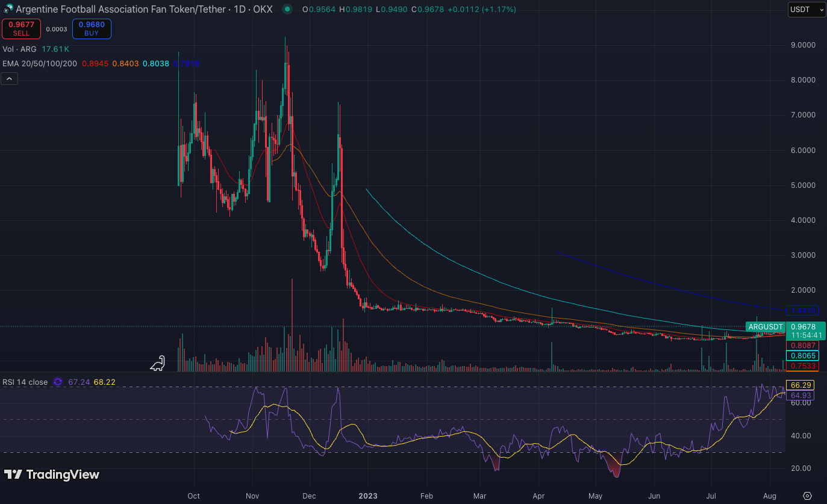Click the Jul label on time axis
The image size is (827, 504).
[x=711, y=496]
